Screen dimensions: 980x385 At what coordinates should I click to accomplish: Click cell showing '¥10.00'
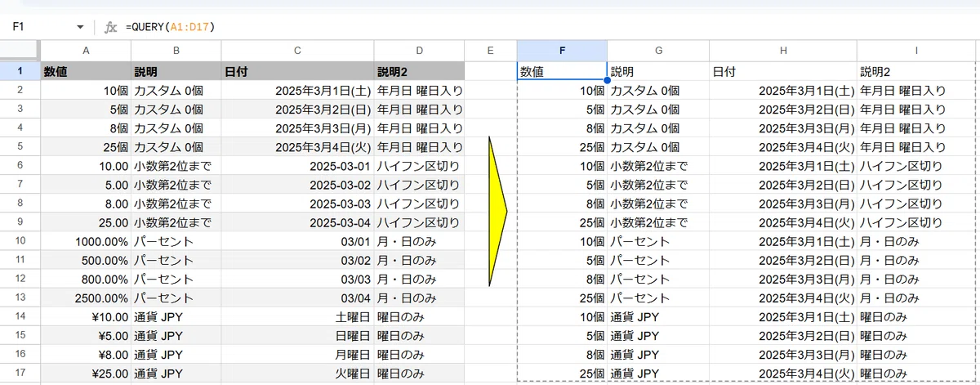point(86,316)
